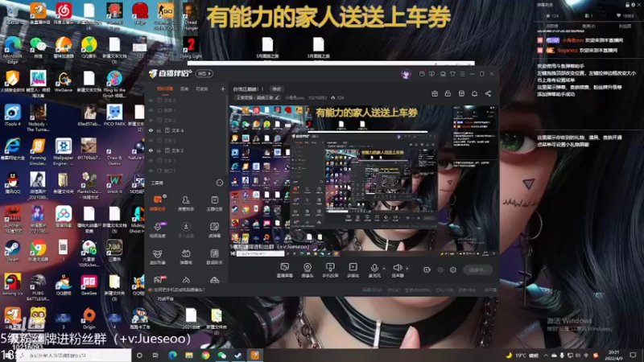Image resolution: width=644 pixels, height=362 pixels.
Task: Click the gift box icon in header
Action: click(x=435, y=93)
